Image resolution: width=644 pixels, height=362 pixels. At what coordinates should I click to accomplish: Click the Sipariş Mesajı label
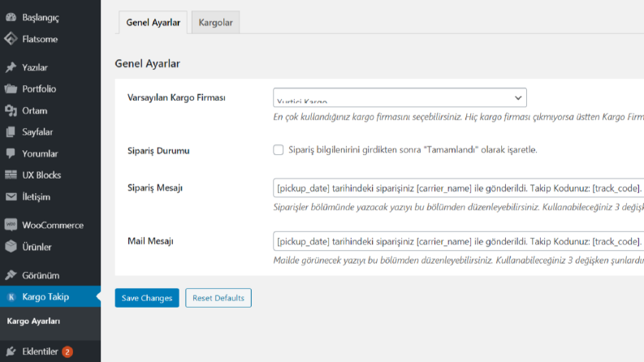[155, 188]
